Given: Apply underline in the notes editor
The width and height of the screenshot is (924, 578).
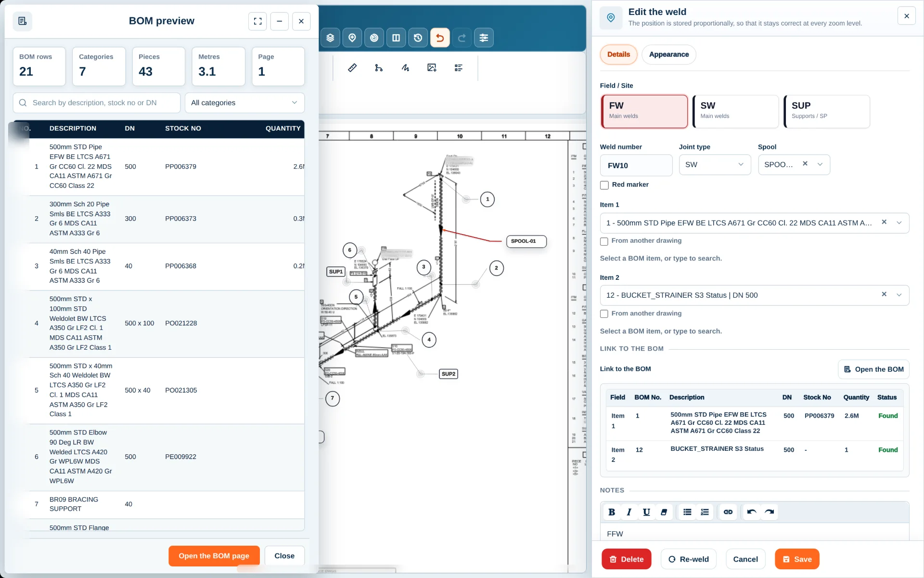Looking at the screenshot, I should point(646,512).
